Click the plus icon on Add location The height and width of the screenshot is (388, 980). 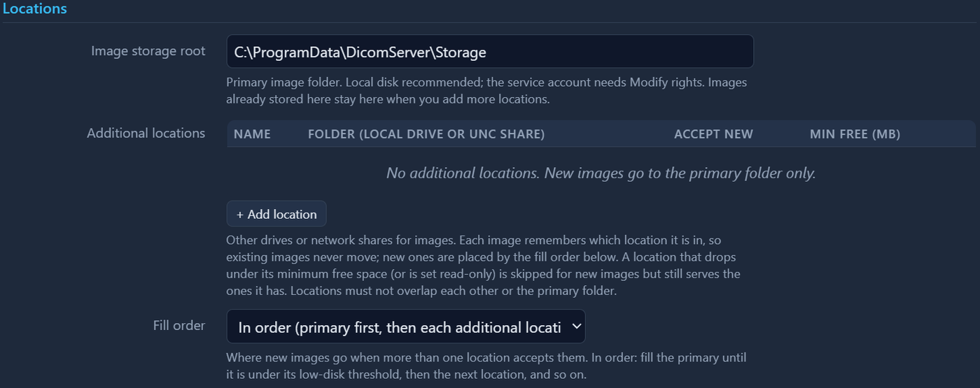[239, 215]
